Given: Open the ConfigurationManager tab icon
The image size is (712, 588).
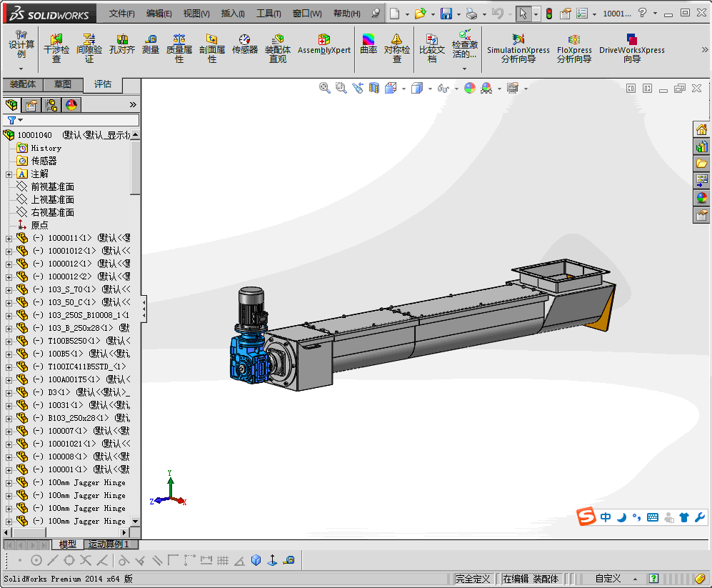Looking at the screenshot, I should (51, 105).
